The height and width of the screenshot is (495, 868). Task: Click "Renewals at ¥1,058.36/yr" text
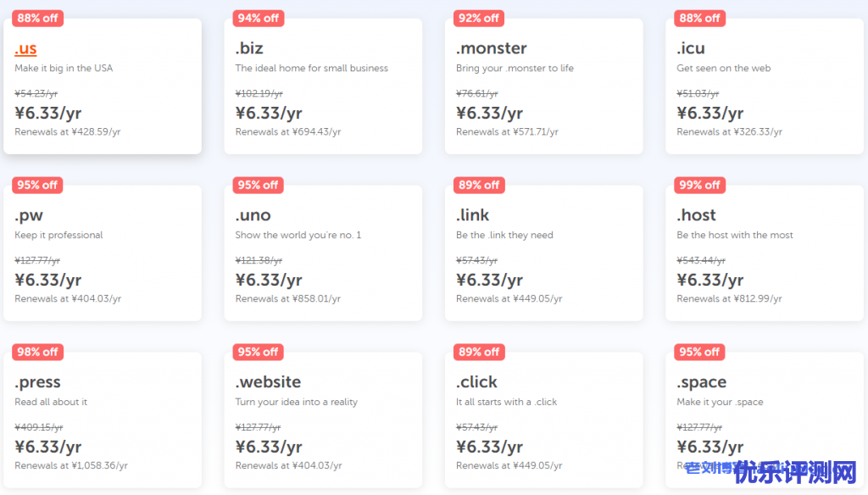coord(71,465)
